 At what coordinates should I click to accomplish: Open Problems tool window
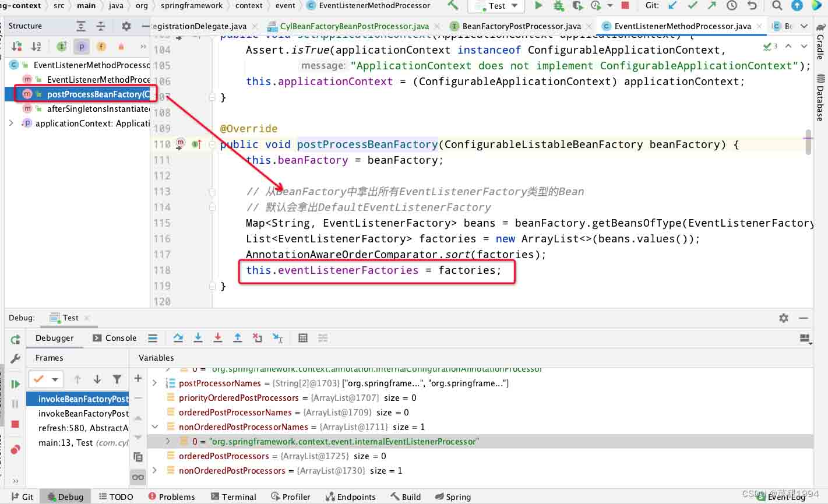171,497
